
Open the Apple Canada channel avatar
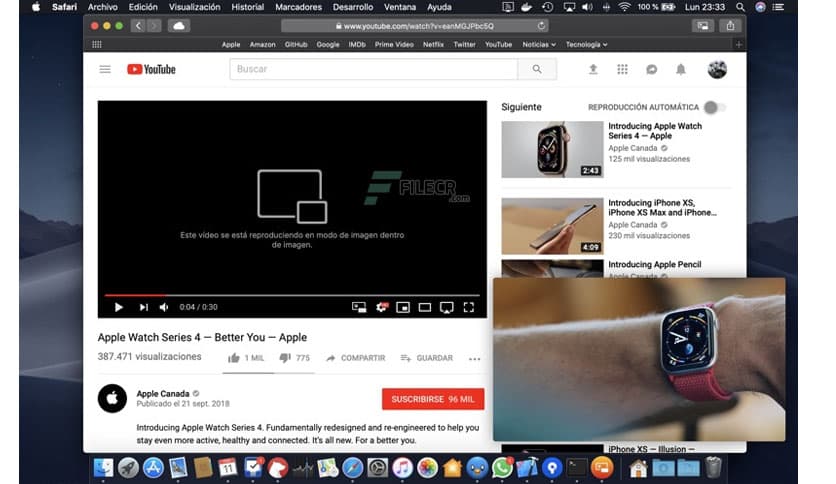112,398
